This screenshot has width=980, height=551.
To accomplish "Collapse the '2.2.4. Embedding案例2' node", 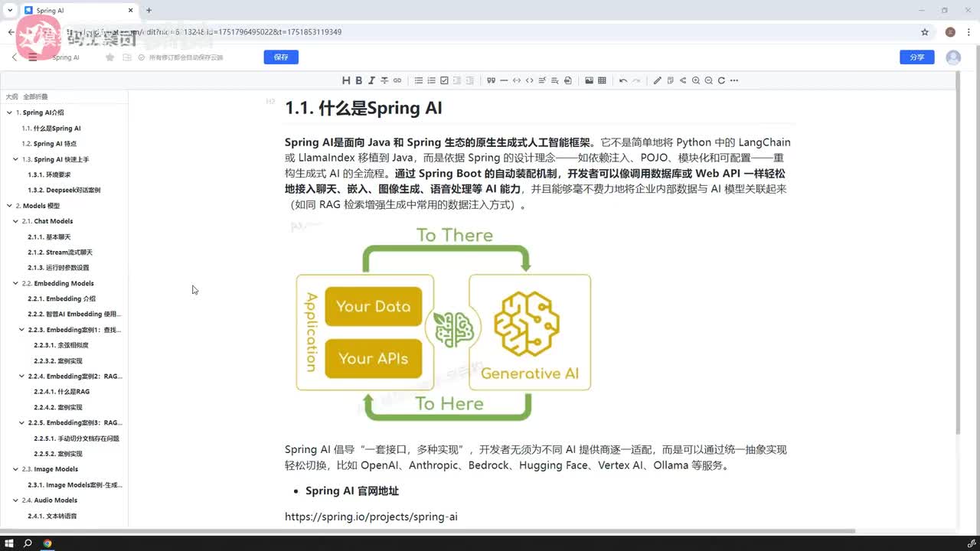I will [21, 377].
